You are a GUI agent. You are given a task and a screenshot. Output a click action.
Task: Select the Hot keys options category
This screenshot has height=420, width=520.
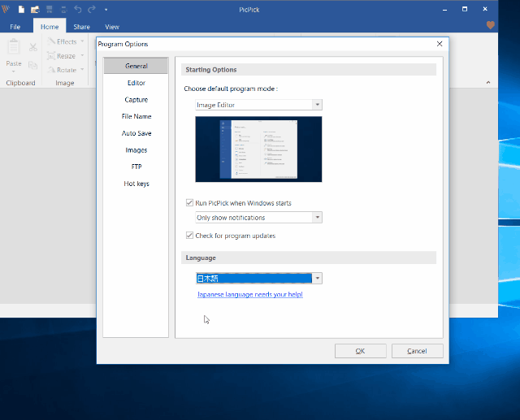tap(136, 184)
